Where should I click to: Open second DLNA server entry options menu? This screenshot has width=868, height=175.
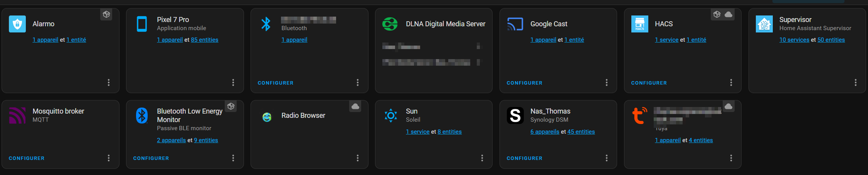(x=479, y=62)
